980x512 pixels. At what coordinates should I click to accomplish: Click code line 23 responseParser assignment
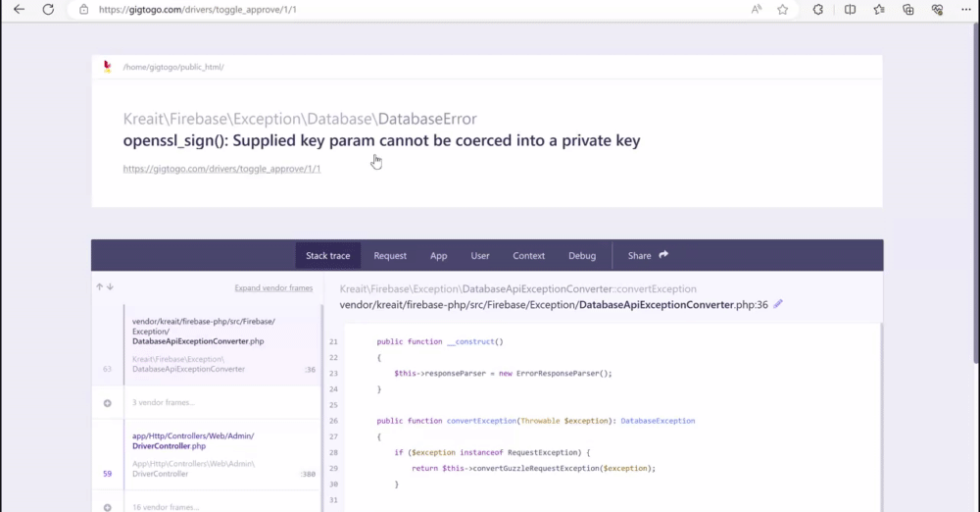(503, 373)
